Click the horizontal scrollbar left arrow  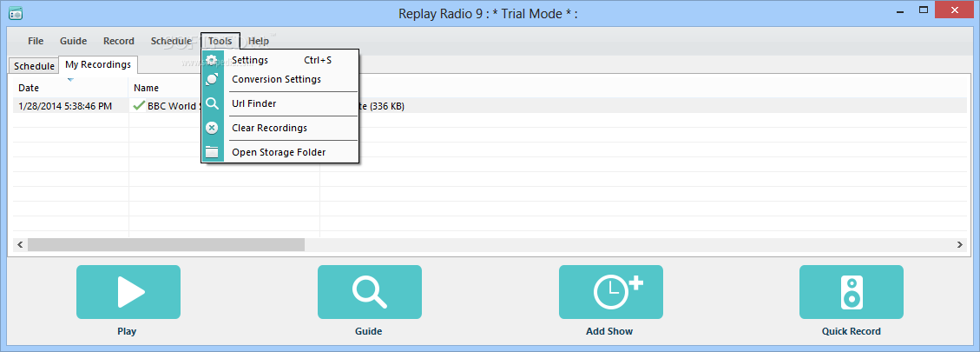pyautogui.click(x=20, y=244)
